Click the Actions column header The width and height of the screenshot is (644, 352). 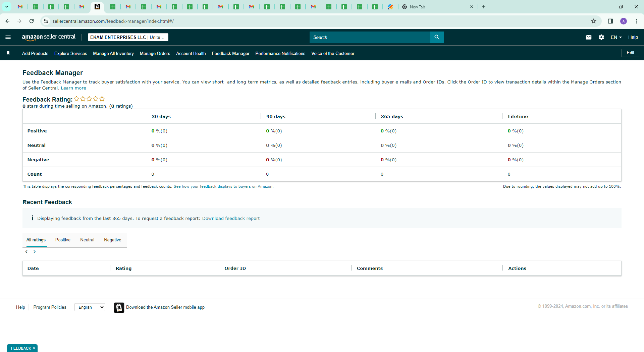517,269
